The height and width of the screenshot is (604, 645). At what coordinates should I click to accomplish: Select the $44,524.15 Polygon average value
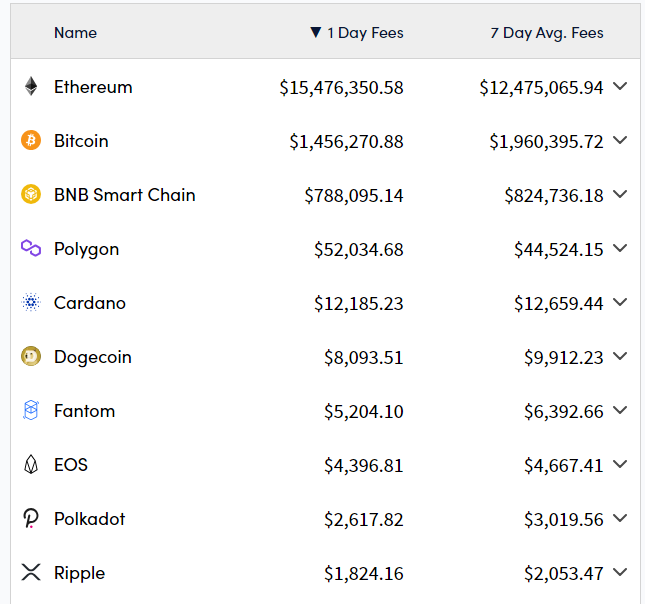tap(559, 249)
